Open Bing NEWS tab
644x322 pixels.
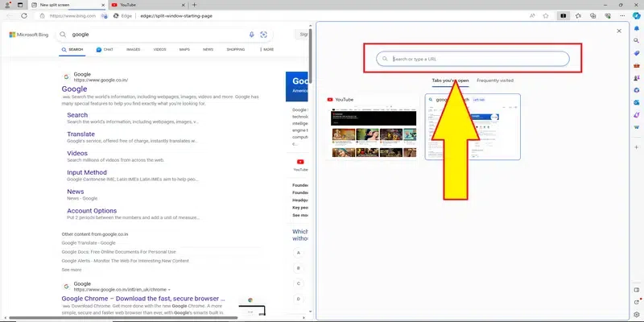click(x=208, y=49)
